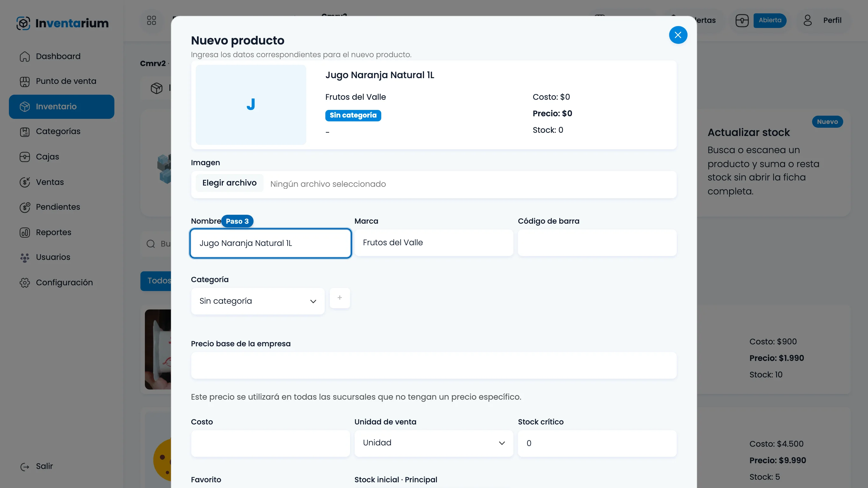Add a new category with plus button

340,298
